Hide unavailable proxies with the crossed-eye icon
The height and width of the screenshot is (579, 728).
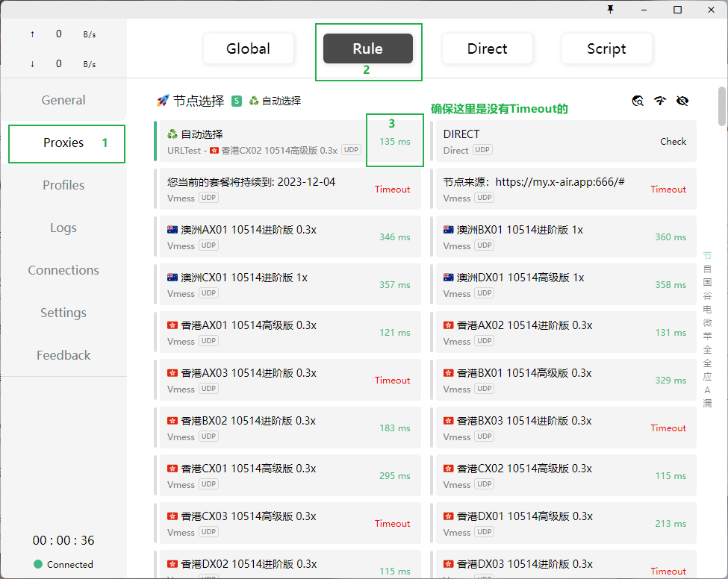[x=682, y=101]
